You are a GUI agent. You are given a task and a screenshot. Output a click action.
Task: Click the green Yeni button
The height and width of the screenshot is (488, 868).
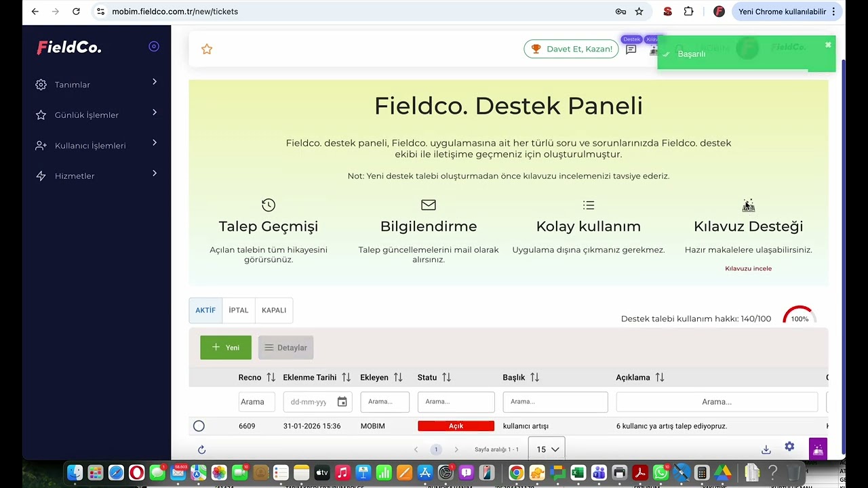click(226, 348)
